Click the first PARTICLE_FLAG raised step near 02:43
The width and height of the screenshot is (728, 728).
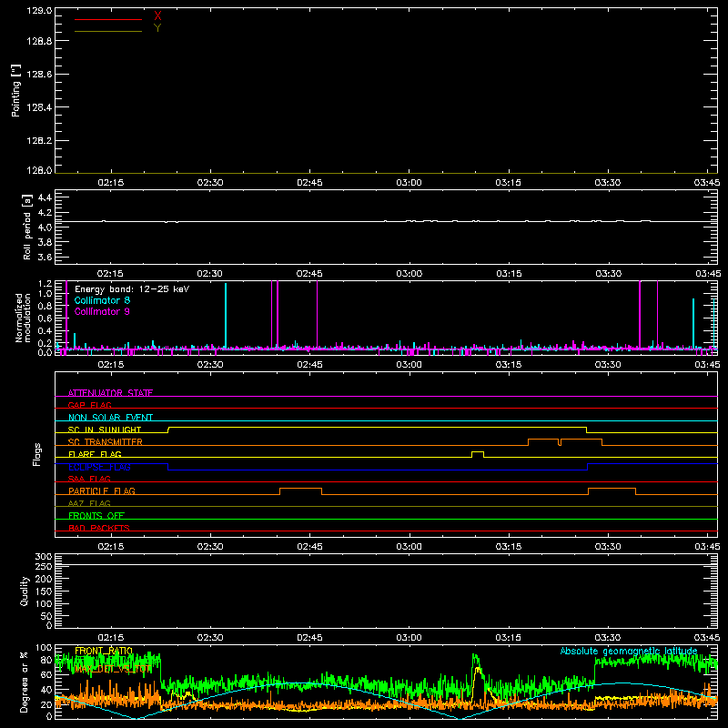tap(301, 489)
